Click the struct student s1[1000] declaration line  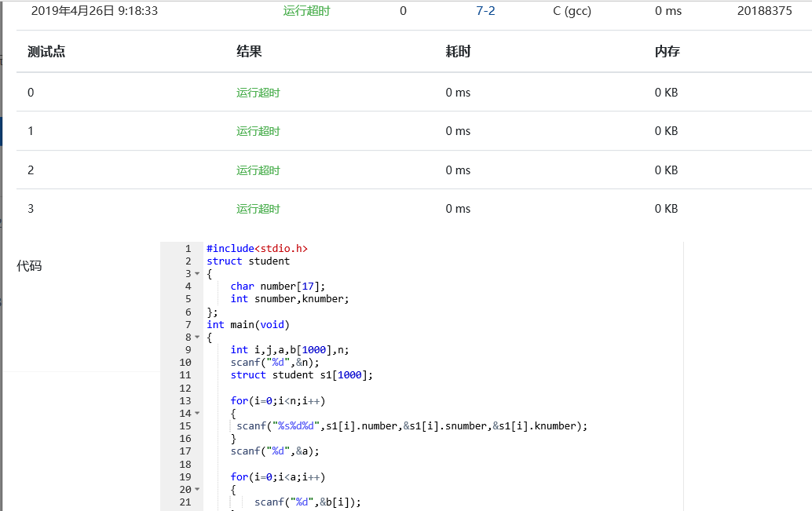(302, 375)
